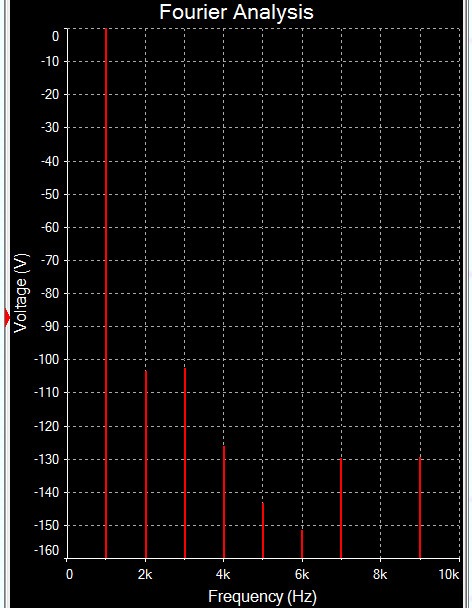Click the red trace marker left of Voltage axis
Image resolution: width=472 pixels, height=608 pixels.
pyautogui.click(x=7, y=318)
